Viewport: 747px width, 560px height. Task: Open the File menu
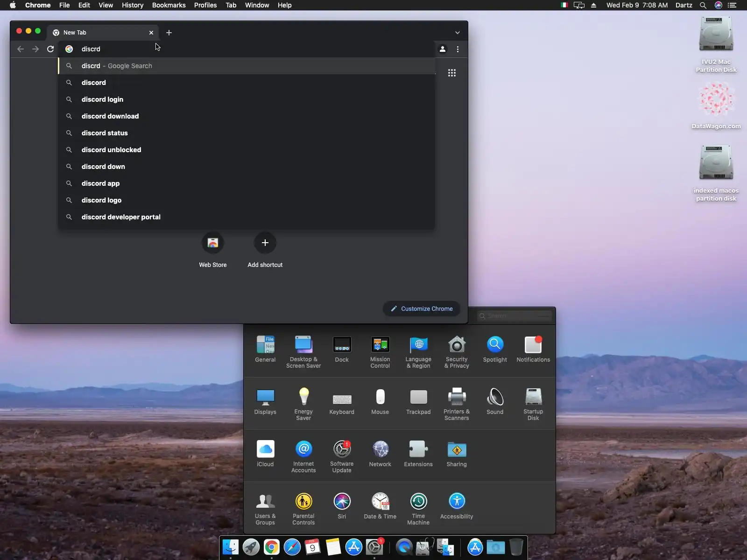[64, 5]
